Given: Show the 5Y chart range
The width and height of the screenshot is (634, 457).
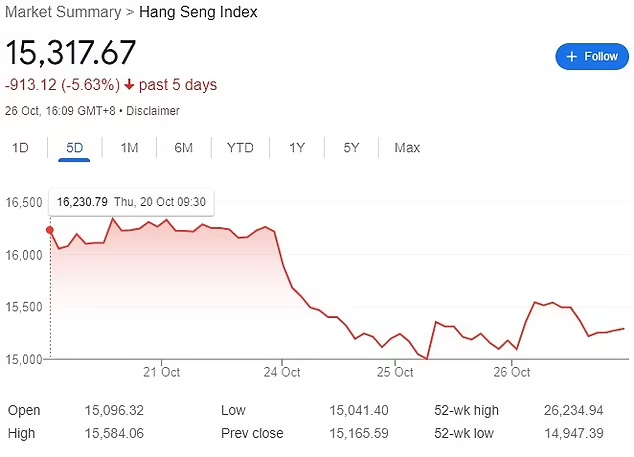Looking at the screenshot, I should tap(351, 148).
